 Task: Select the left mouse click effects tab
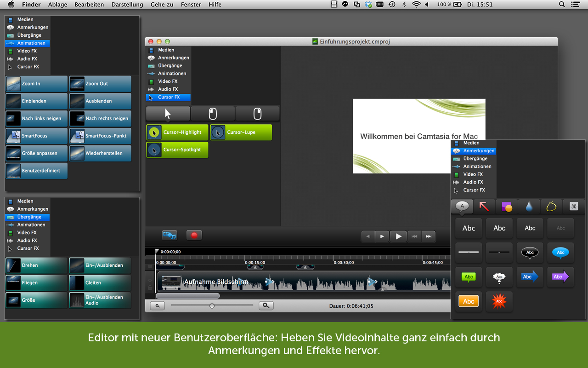[x=213, y=114]
